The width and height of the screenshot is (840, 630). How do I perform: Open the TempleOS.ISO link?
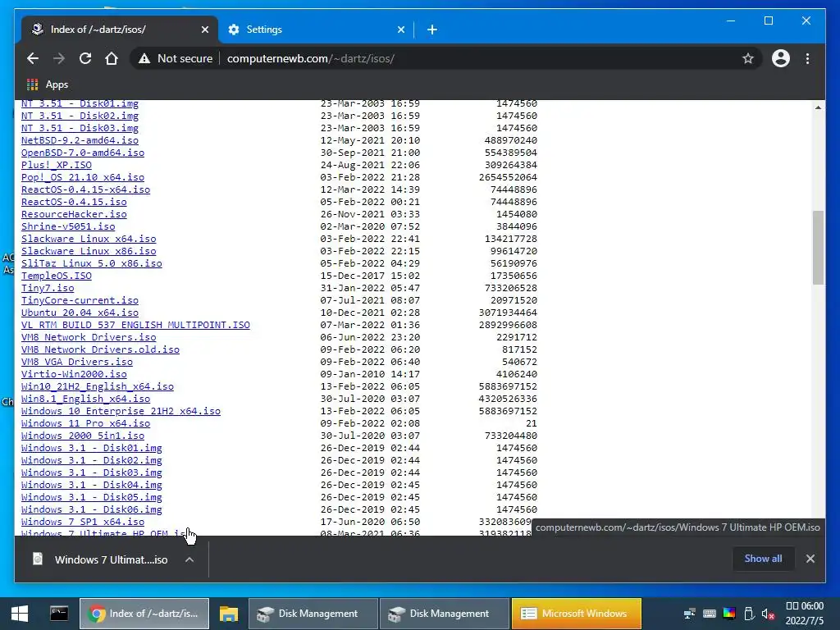pyautogui.click(x=57, y=276)
